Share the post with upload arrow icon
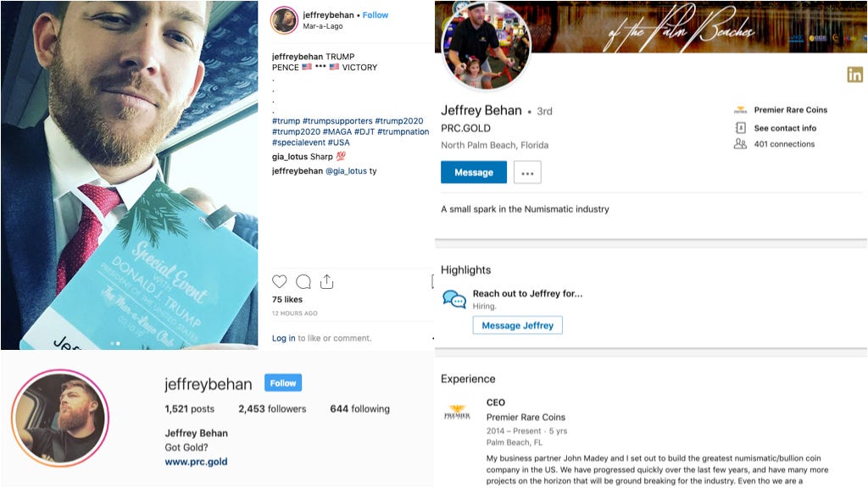 pos(327,281)
